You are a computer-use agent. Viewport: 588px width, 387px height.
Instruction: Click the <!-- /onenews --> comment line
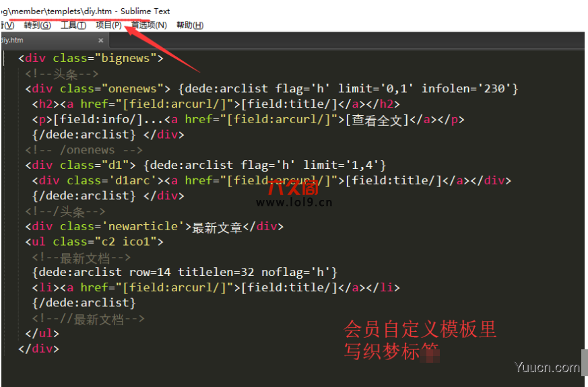[x=84, y=150]
